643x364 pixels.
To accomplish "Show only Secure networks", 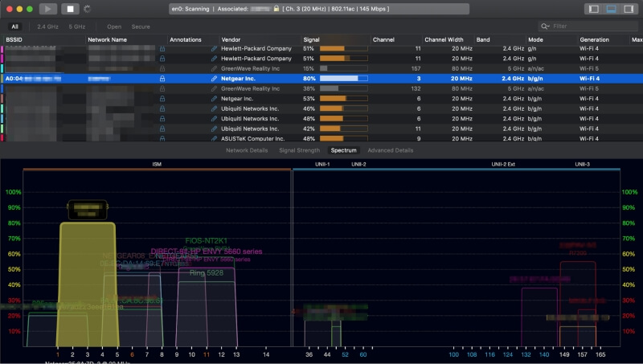I will click(x=141, y=27).
